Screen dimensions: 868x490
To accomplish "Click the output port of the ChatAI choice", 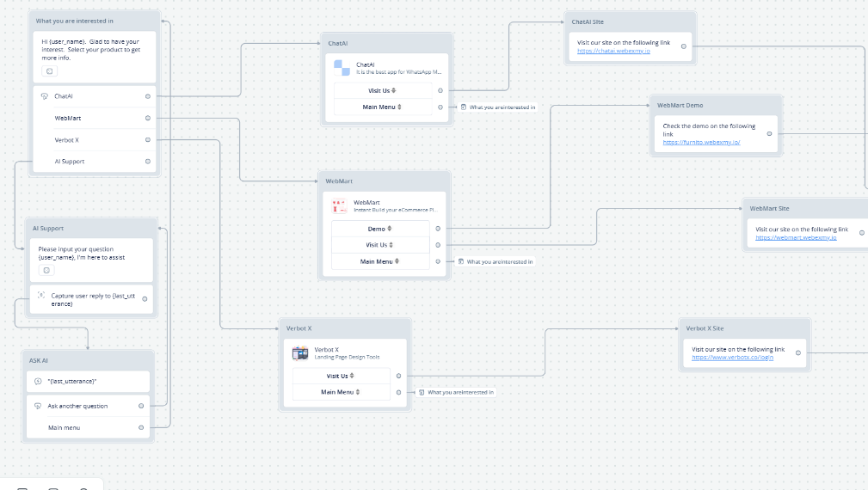I will click(x=148, y=96).
